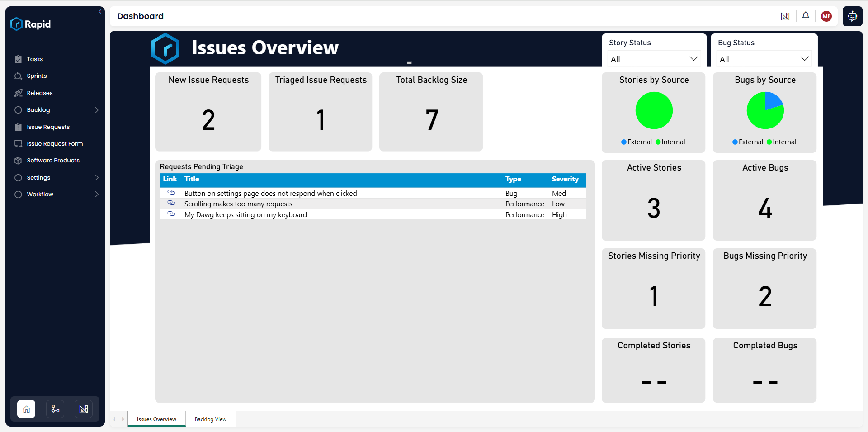Open link for My Dawg keeps sitting row

171,214
